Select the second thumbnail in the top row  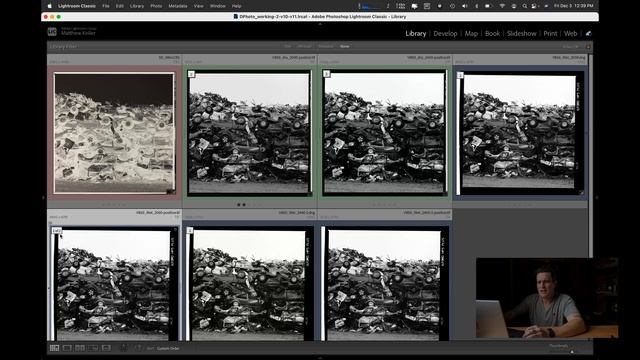tap(249, 133)
